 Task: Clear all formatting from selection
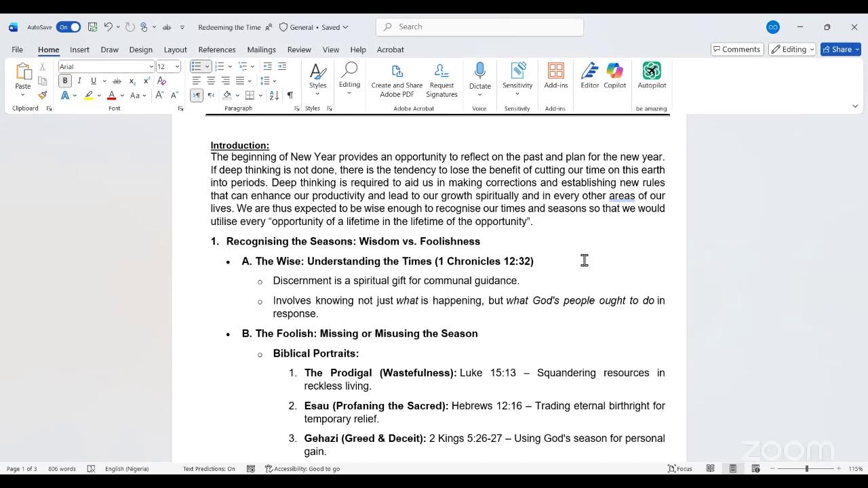(x=161, y=81)
